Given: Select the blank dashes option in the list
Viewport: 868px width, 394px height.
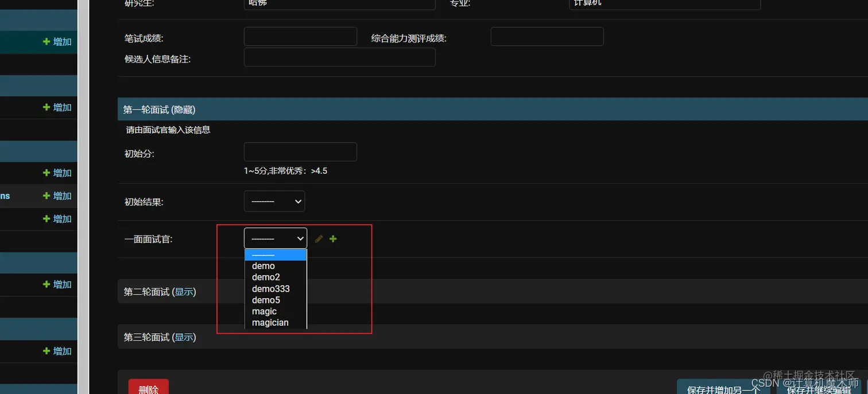Looking at the screenshot, I should 276,255.
